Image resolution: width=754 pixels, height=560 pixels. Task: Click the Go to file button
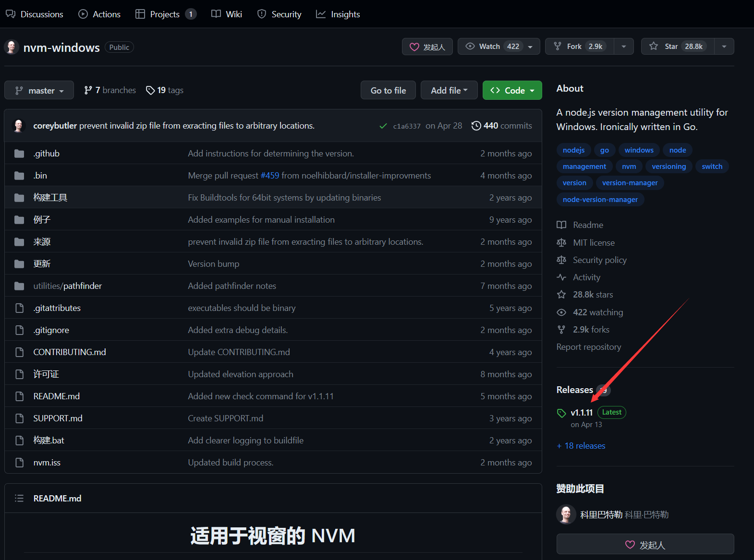tap(388, 90)
